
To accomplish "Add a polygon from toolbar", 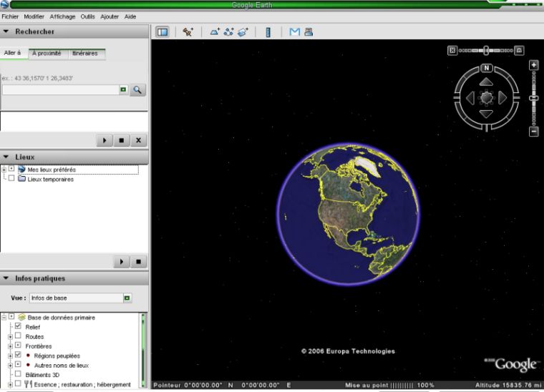I will tap(215, 32).
